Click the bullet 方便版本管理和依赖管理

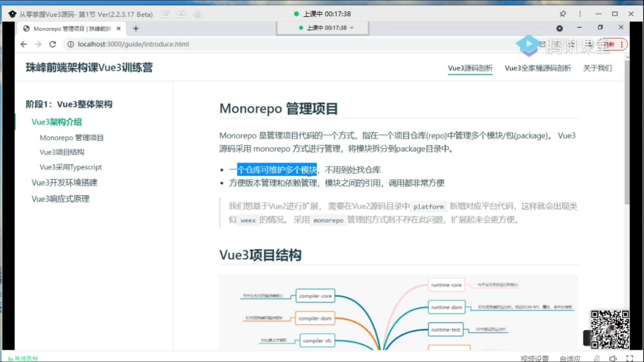[x=273, y=183]
